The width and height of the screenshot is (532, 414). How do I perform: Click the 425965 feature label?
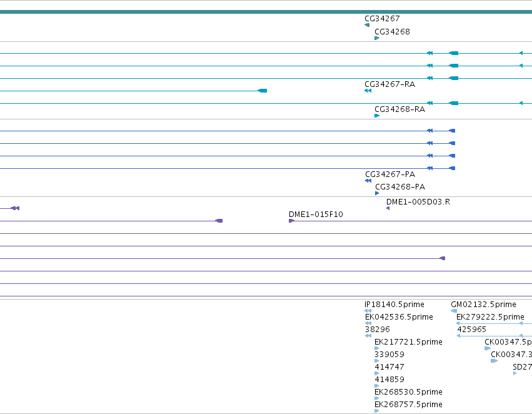coord(471,330)
